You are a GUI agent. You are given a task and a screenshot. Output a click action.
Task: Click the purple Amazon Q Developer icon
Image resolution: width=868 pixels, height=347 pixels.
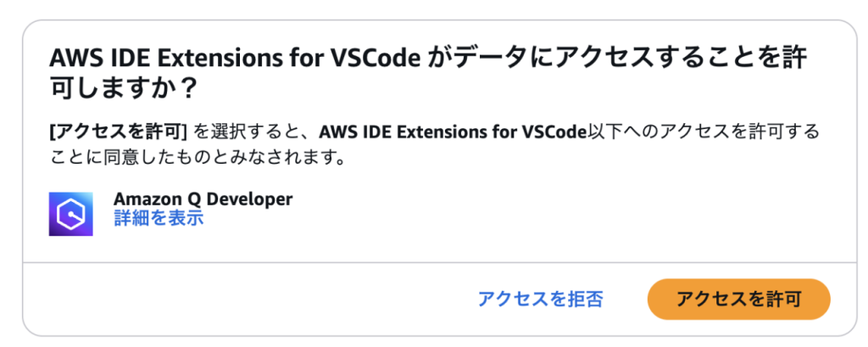(70, 213)
